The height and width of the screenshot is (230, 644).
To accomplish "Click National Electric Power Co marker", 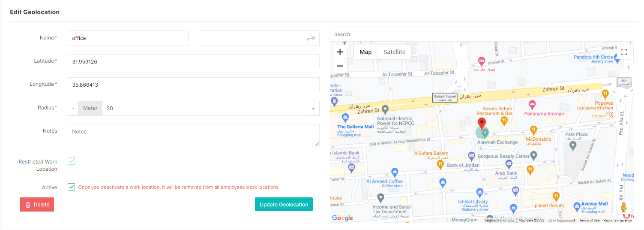I will click(x=385, y=109).
